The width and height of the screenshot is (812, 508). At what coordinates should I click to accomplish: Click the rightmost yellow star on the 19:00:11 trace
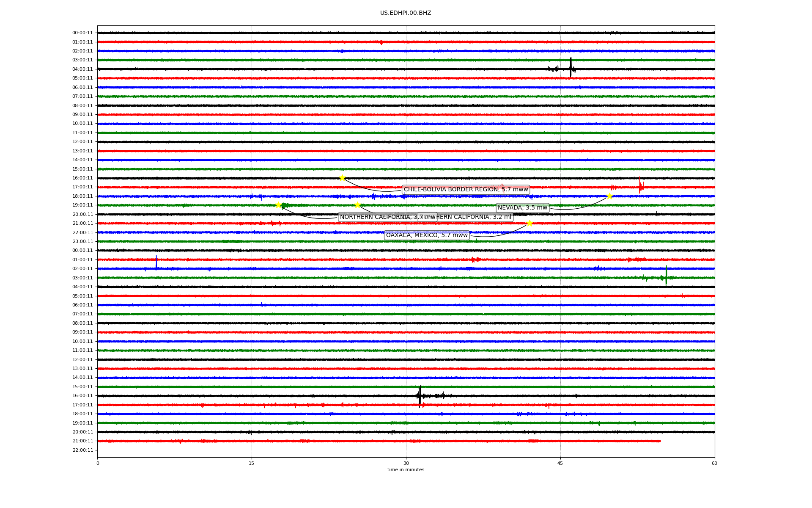click(357, 205)
